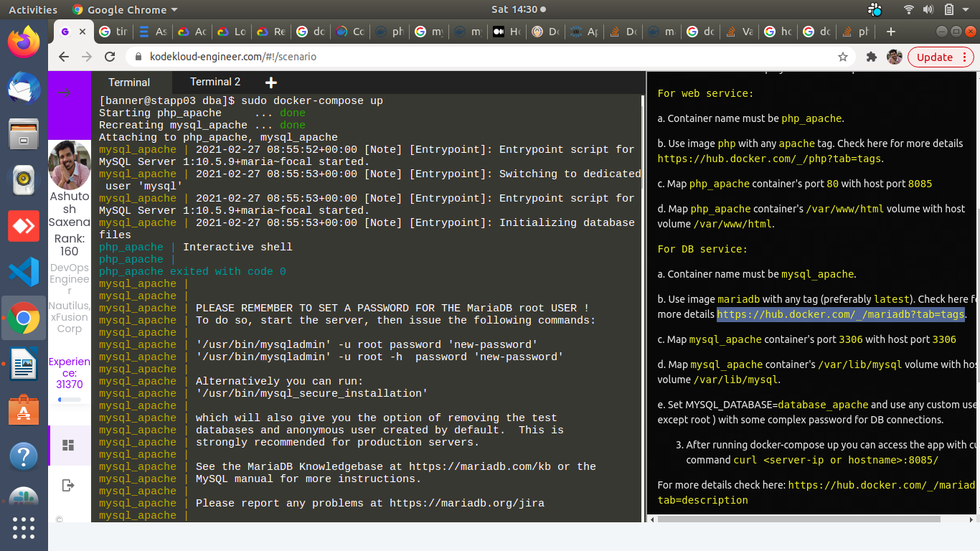Open system status menu with volume icon
This screenshot has height=551, width=980.
928,10
